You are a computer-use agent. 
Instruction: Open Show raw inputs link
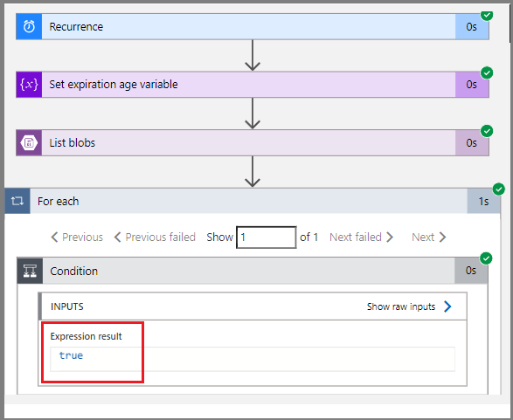pos(409,306)
